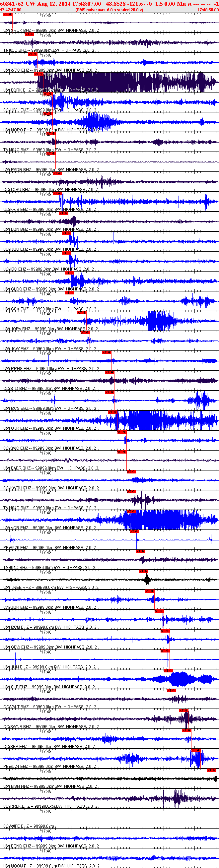Click the station label UW GLDO EHZ
The width and height of the screenshot is (219, 868).
(18, 289)
